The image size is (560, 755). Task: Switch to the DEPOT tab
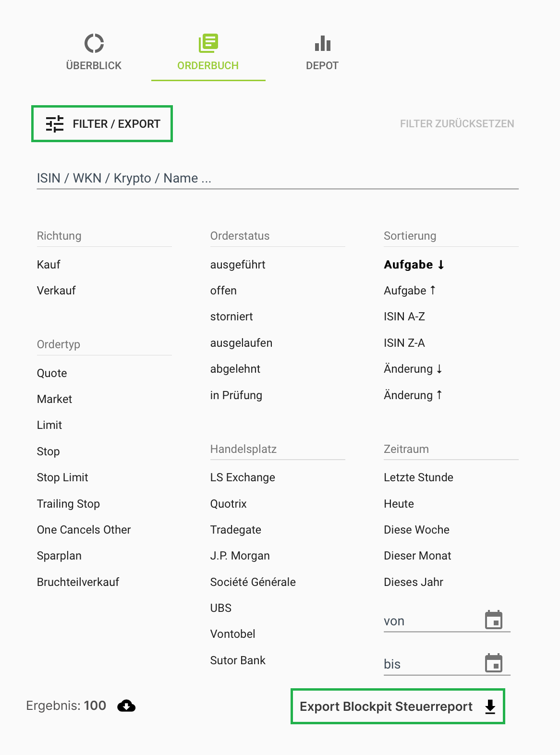tap(322, 65)
